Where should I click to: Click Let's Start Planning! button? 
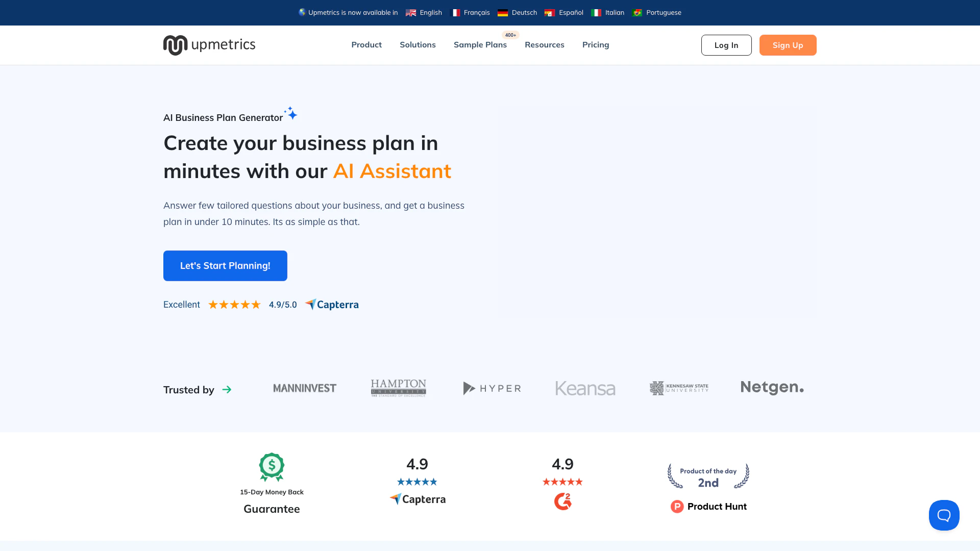click(x=225, y=266)
